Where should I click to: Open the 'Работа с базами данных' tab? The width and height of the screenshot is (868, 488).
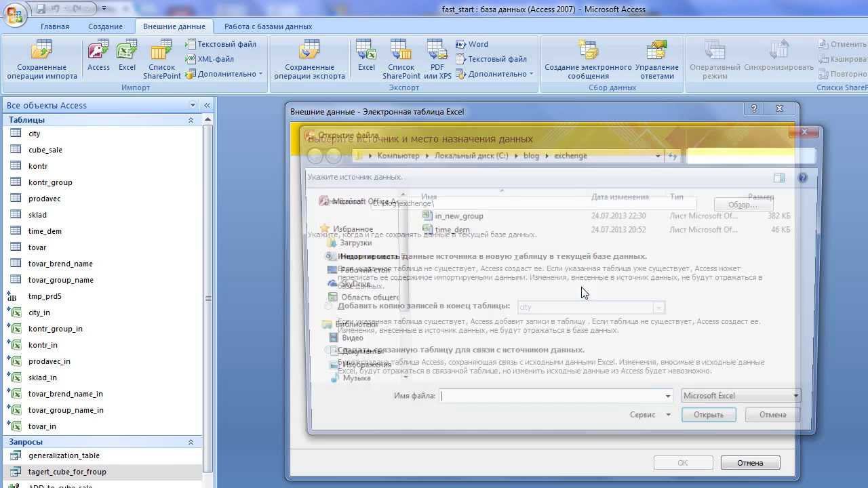tap(269, 26)
